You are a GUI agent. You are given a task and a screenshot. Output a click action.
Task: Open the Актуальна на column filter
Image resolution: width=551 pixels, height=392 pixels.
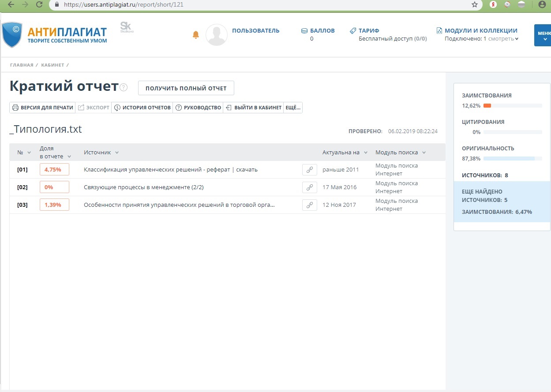[365, 153]
